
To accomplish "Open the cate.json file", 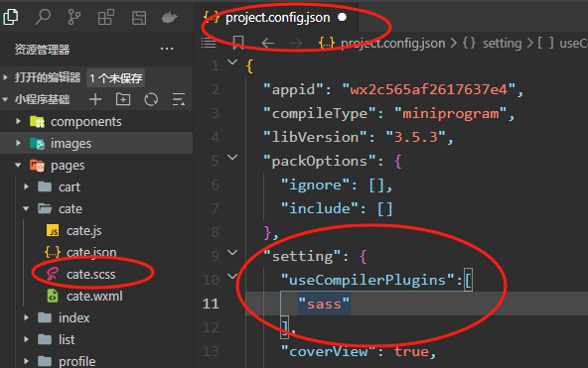I will click(96, 252).
